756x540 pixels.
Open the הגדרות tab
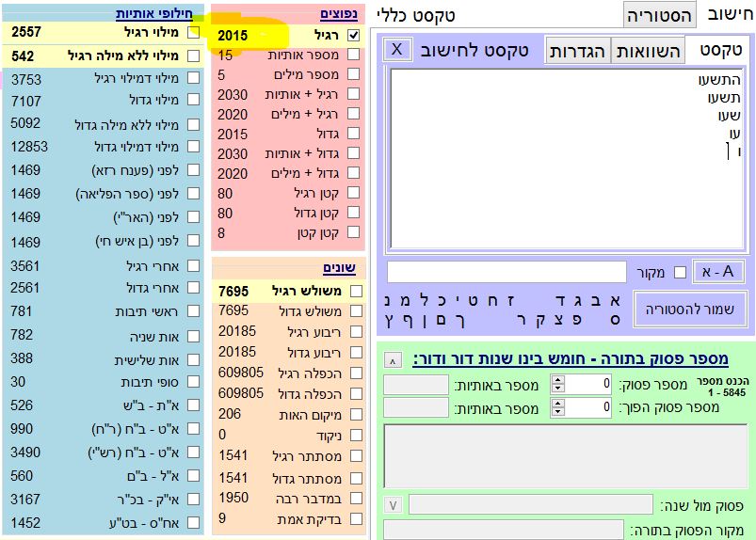(578, 51)
